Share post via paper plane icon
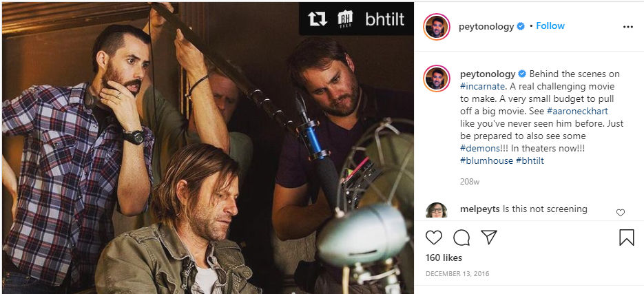 click(488, 238)
